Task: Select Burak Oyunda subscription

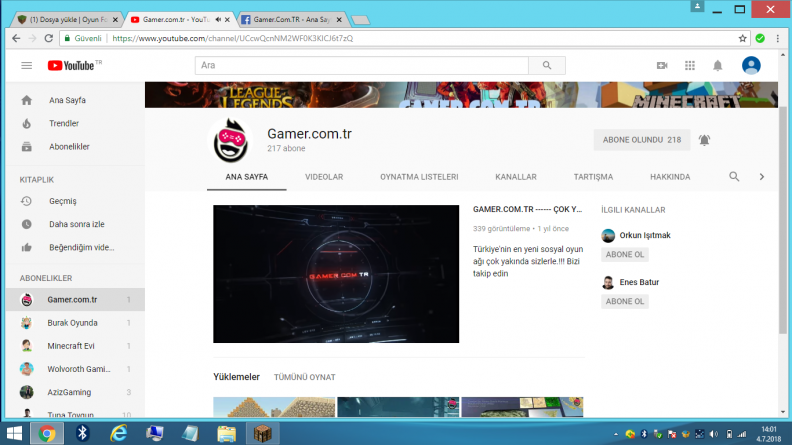Action: pos(75,323)
